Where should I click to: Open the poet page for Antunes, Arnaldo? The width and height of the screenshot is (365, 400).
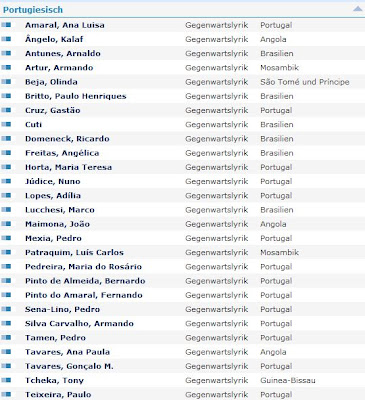tap(63, 53)
